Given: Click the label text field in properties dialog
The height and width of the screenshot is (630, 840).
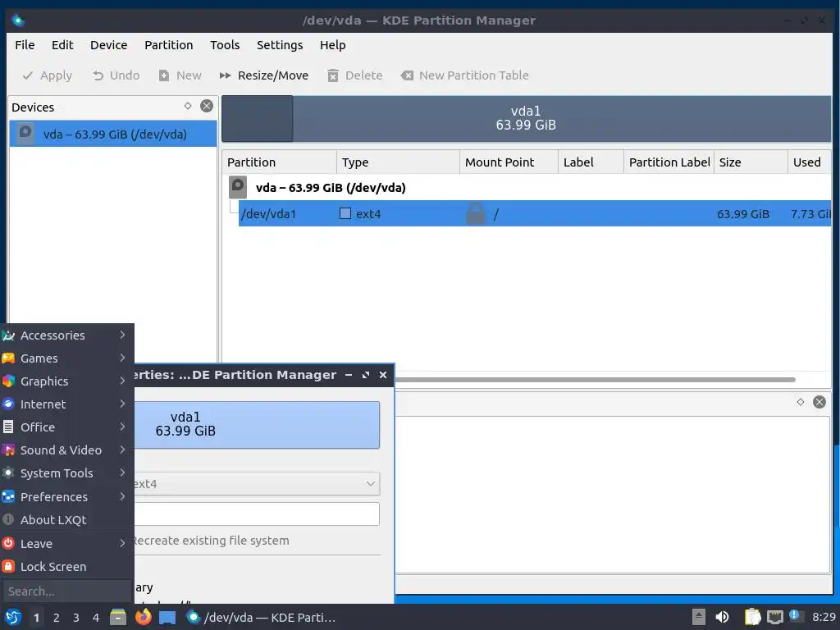Looking at the screenshot, I should click(257, 514).
